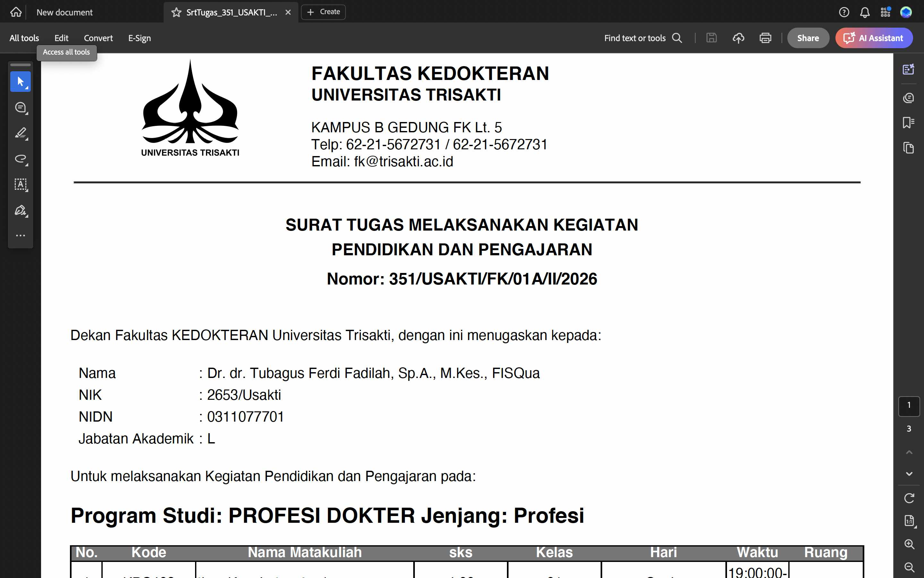Click the search magnifier icon
The height and width of the screenshot is (578, 924).
pyautogui.click(x=677, y=38)
